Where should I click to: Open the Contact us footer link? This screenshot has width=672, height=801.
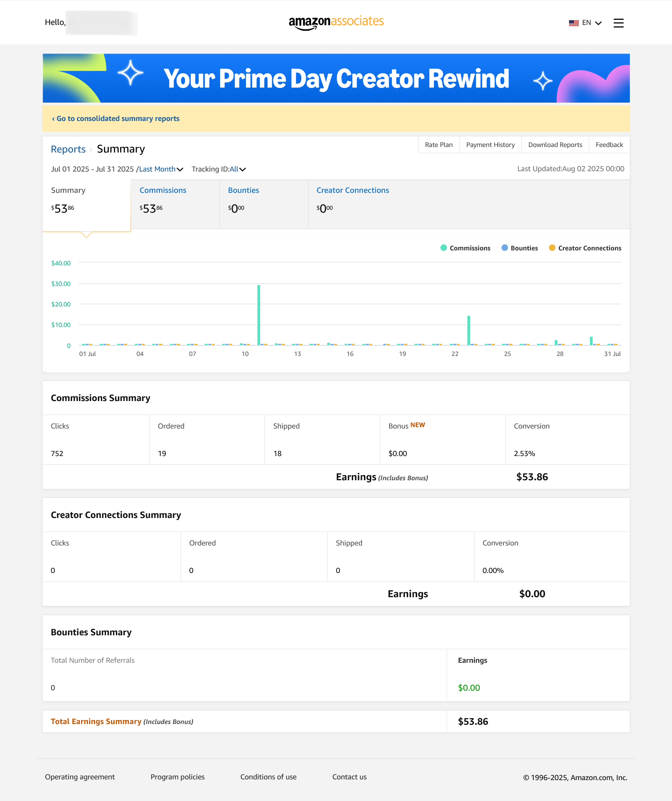pyautogui.click(x=350, y=777)
